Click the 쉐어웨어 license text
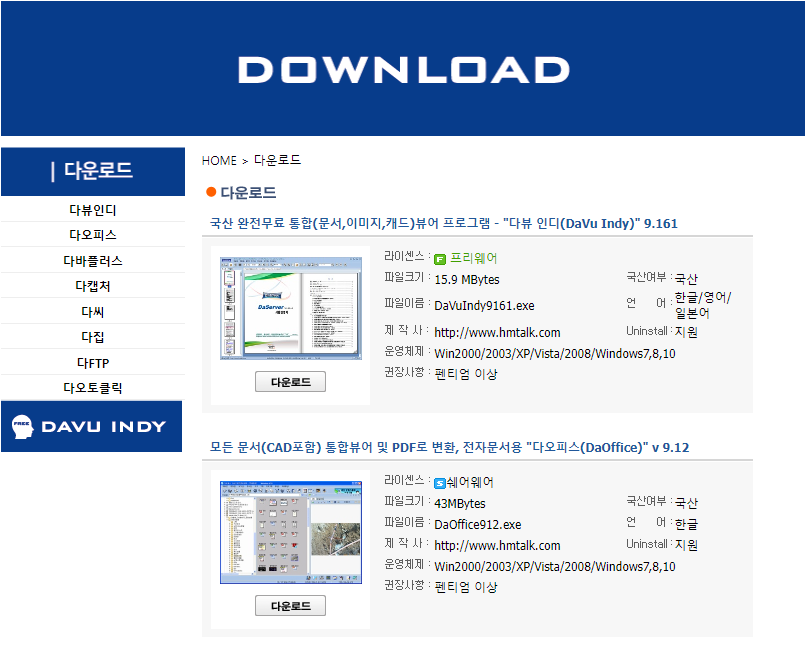This screenshot has height=645, width=805. [470, 482]
